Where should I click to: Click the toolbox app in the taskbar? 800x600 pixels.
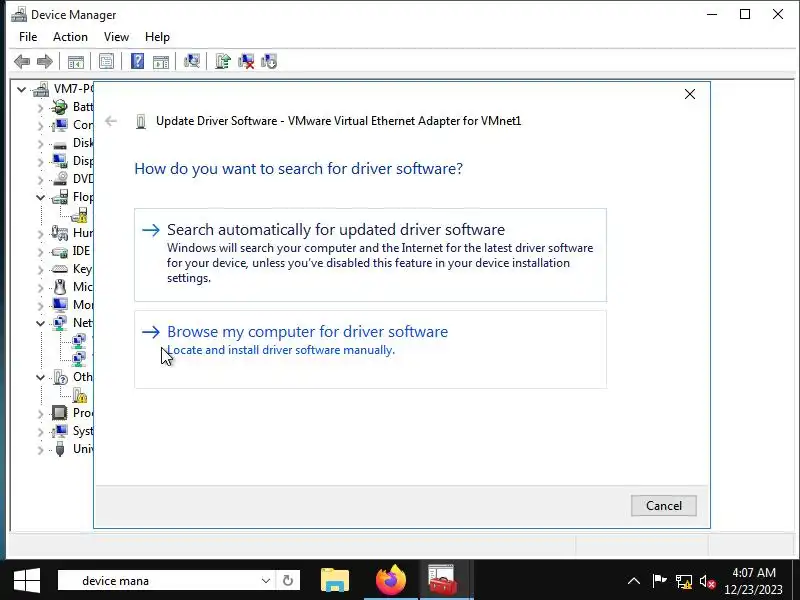(x=442, y=580)
